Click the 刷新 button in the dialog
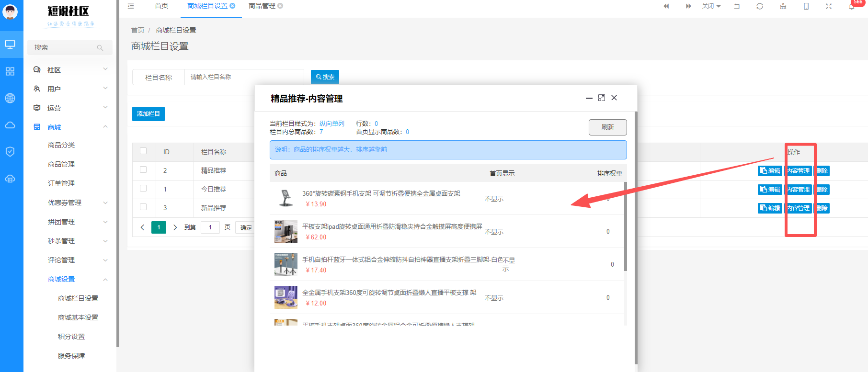Viewport: 868px width, 372px height. tap(608, 127)
